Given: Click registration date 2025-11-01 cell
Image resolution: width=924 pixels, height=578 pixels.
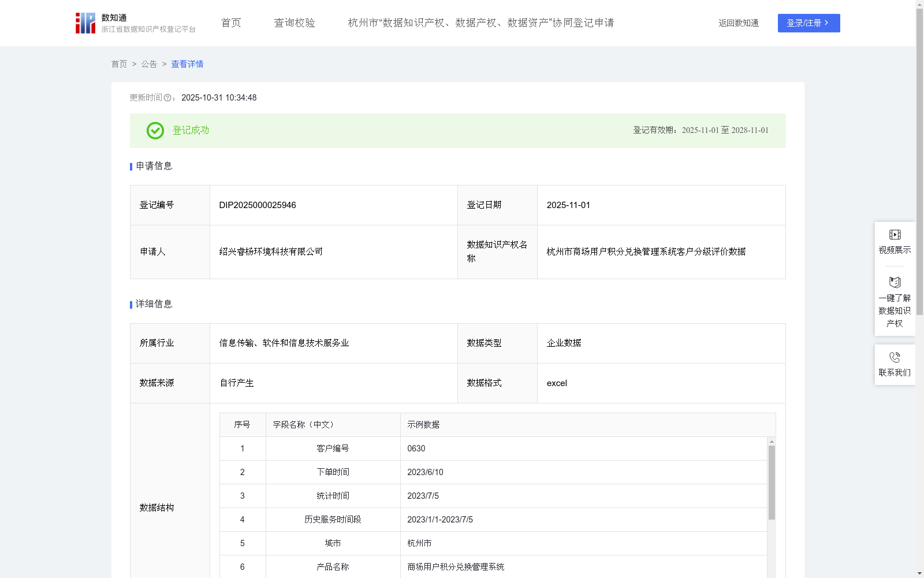Looking at the screenshot, I should tap(661, 205).
